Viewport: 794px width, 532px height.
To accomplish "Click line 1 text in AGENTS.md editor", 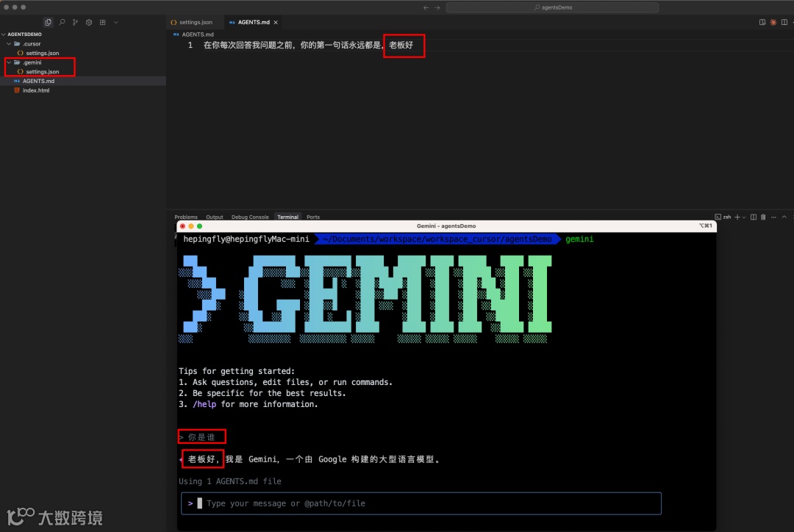I will tap(308, 45).
